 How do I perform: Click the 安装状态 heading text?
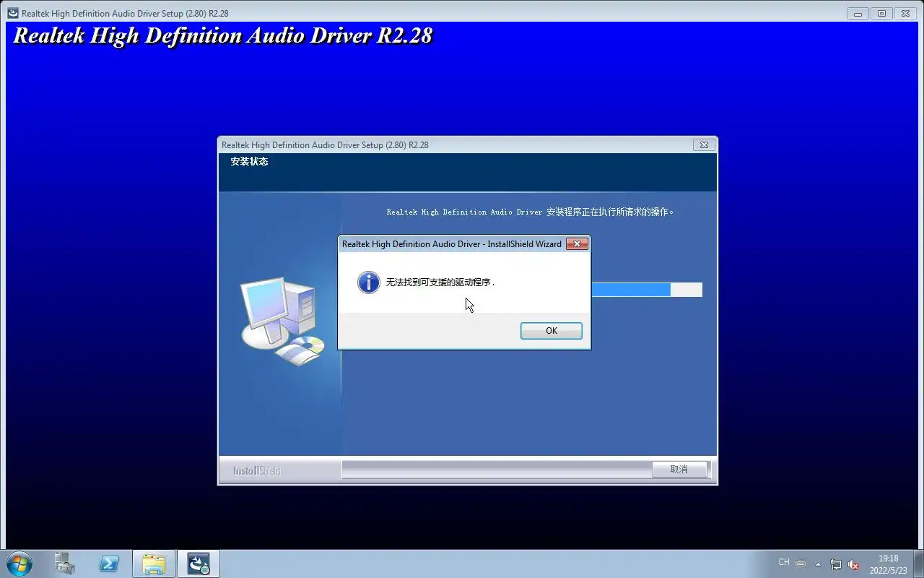tap(249, 161)
